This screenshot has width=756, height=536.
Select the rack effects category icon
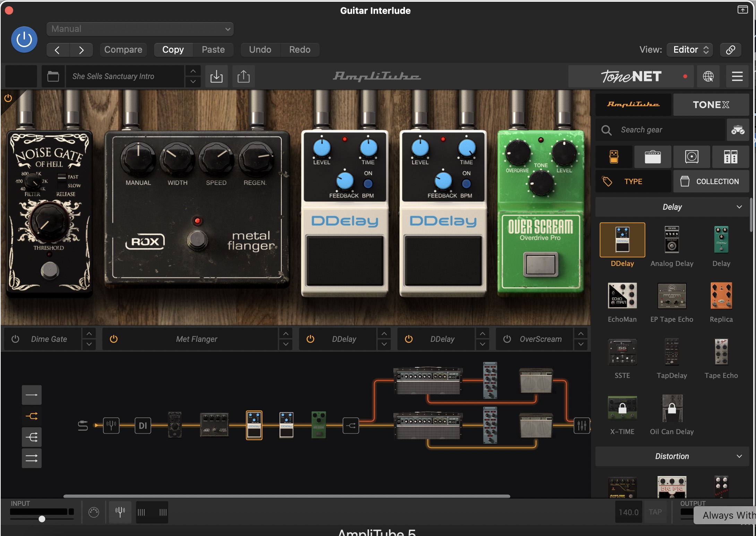[x=730, y=157]
